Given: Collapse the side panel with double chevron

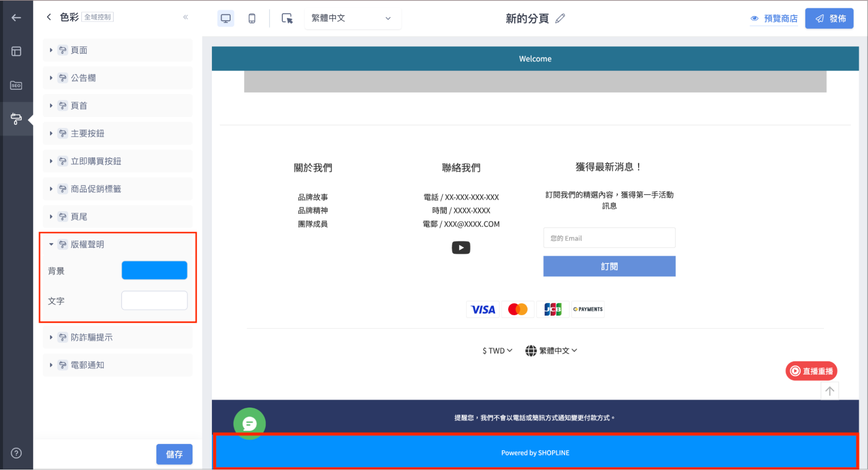Looking at the screenshot, I should (185, 17).
